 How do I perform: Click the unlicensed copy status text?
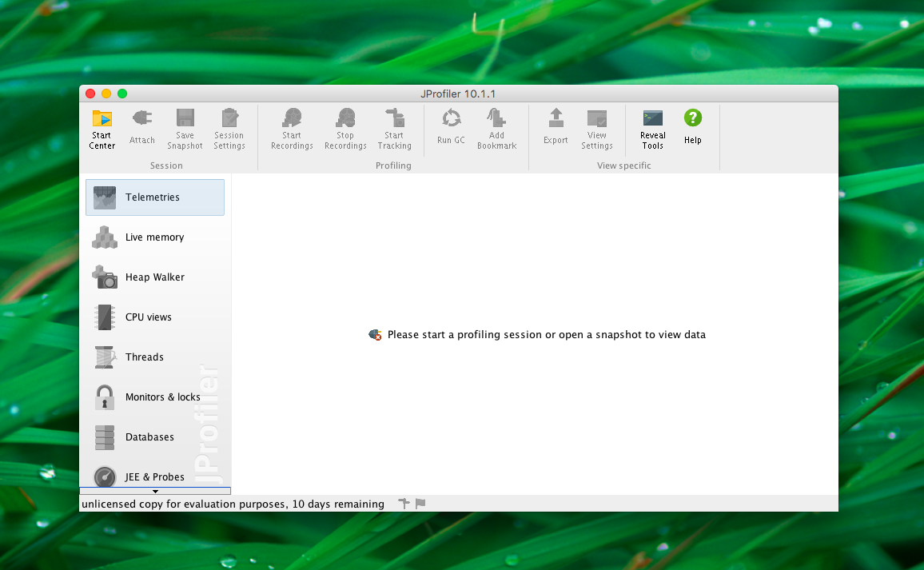[x=233, y=504]
